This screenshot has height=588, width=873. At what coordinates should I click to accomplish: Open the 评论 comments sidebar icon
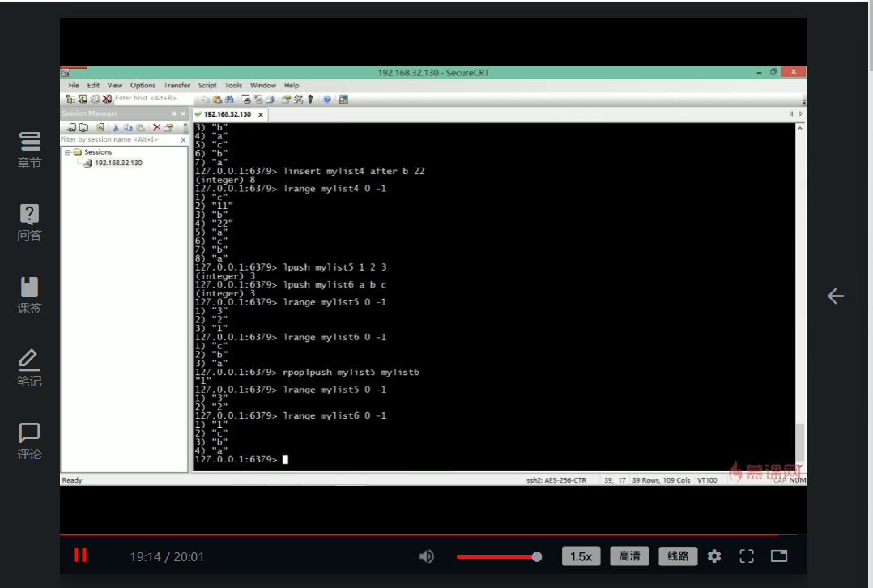(x=29, y=441)
